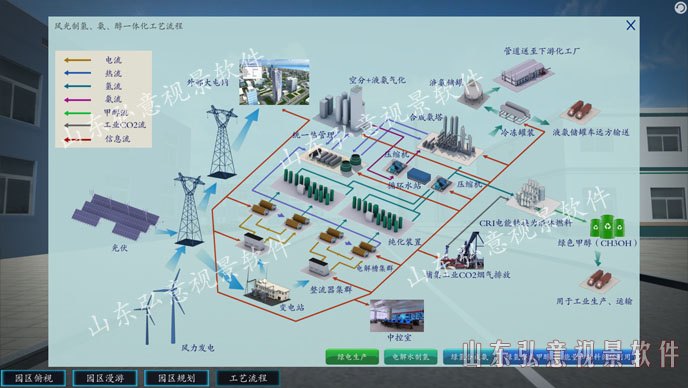The width and height of the screenshot is (688, 388).
Task: Click the 电解水制氢 button
Action: pos(410,357)
